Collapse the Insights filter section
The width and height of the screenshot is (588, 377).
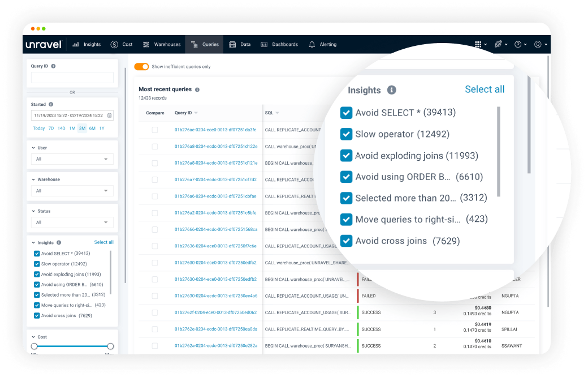(x=33, y=243)
